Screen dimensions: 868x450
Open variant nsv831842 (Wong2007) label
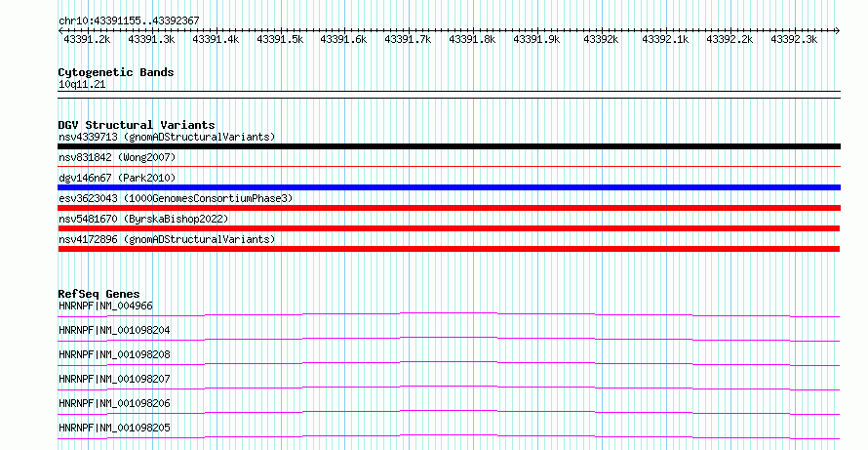coord(117,158)
